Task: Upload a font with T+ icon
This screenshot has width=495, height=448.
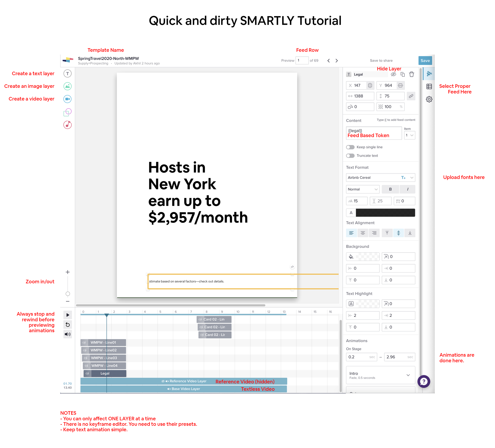Action: [x=403, y=178]
